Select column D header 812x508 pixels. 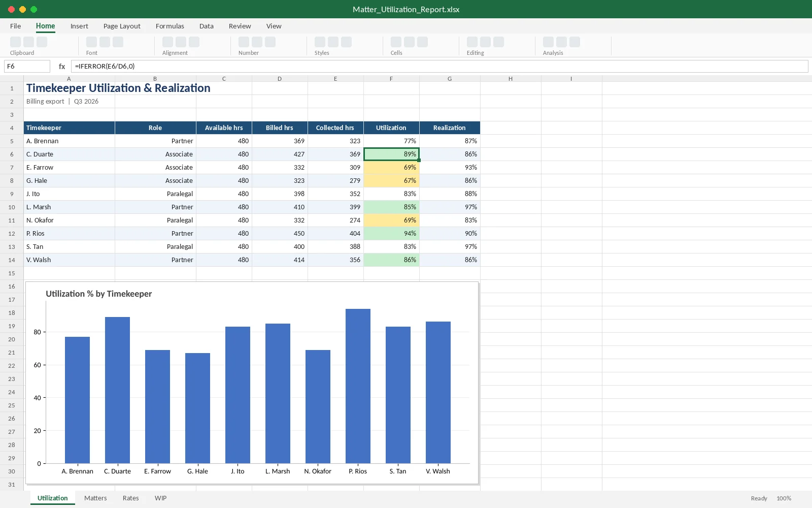pyautogui.click(x=280, y=79)
